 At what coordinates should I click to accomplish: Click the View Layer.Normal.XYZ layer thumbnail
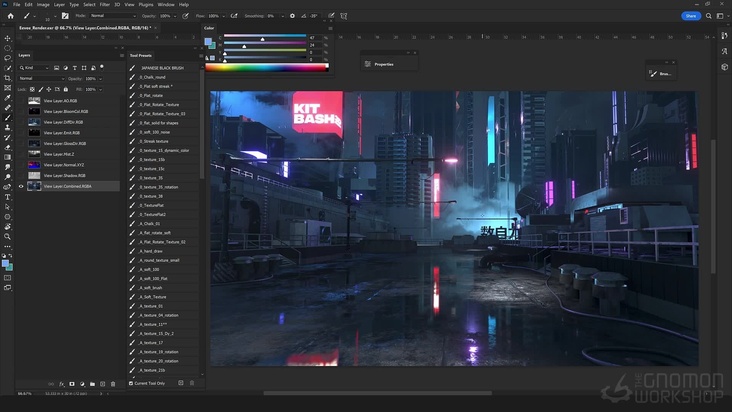pos(34,165)
